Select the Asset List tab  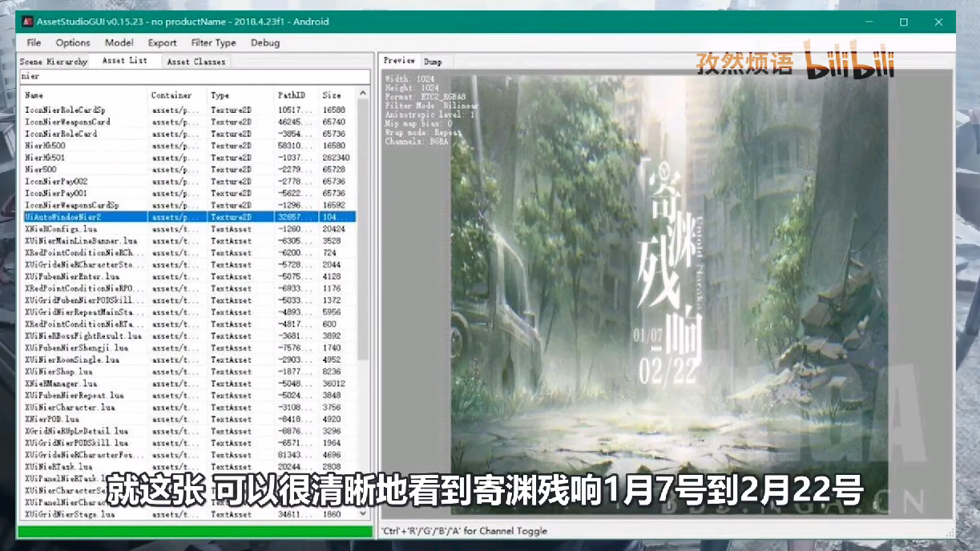pyautogui.click(x=125, y=61)
